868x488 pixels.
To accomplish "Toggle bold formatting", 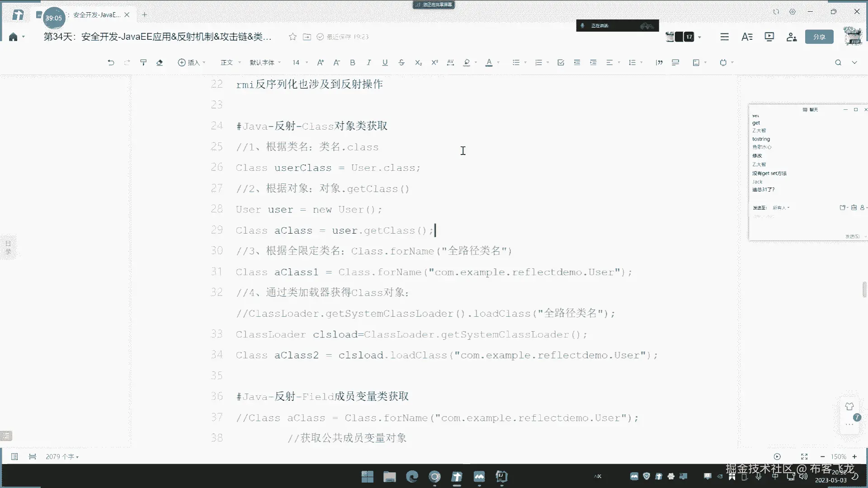I will point(353,62).
